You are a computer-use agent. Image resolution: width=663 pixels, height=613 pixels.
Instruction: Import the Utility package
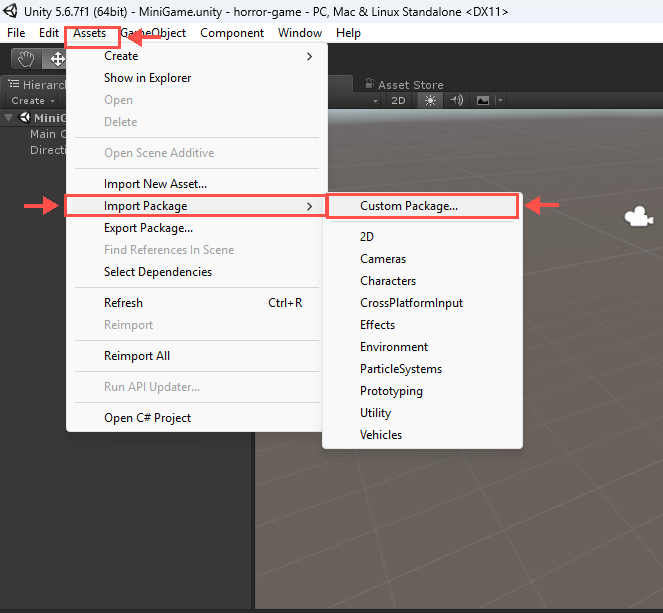tap(422, 413)
